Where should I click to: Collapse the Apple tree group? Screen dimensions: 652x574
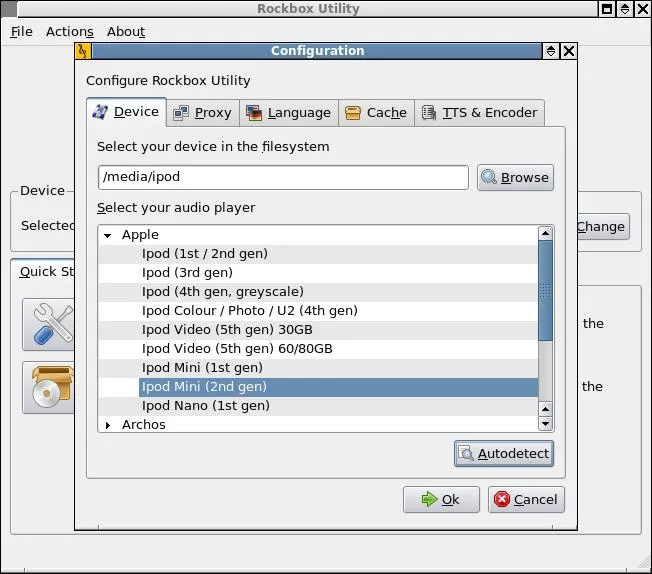pyautogui.click(x=108, y=235)
